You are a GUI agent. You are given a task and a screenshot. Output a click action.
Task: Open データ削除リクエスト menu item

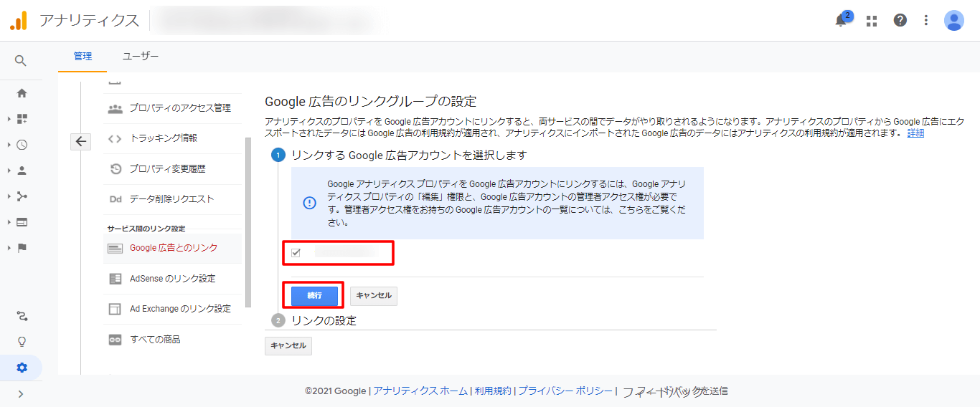tap(172, 199)
